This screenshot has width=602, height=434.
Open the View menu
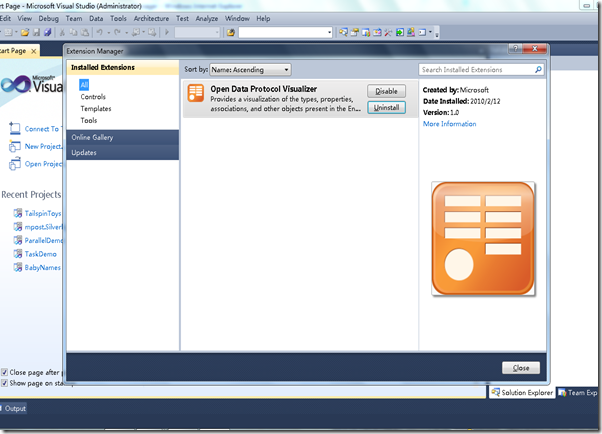click(x=25, y=18)
